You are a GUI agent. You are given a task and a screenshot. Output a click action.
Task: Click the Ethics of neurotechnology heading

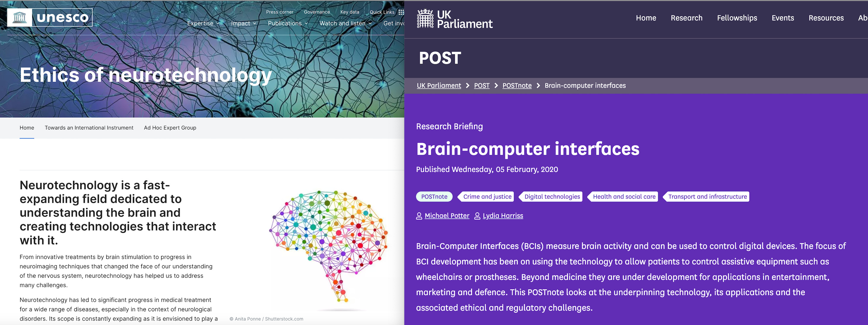coord(145,75)
